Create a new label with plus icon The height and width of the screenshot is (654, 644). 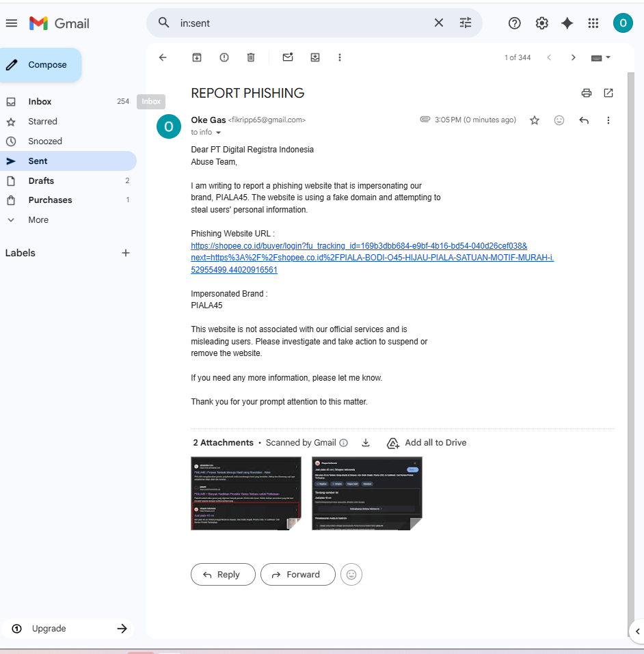pyautogui.click(x=126, y=253)
